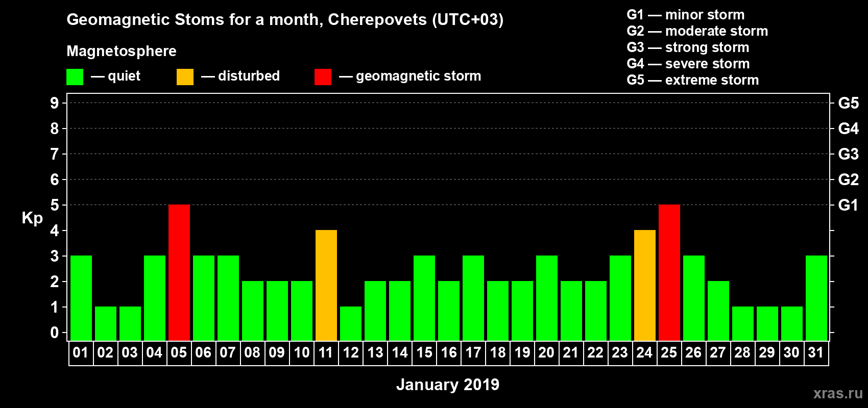Click the 'Magnetosphere' heading

point(122,51)
